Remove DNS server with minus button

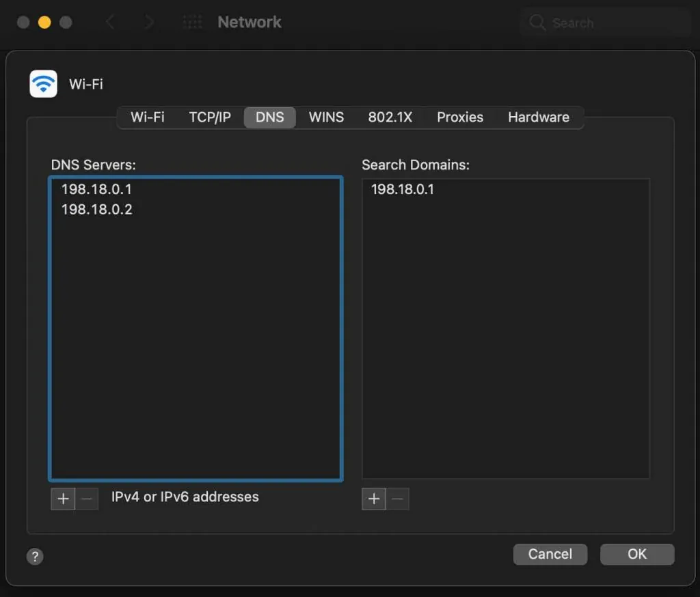(87, 499)
